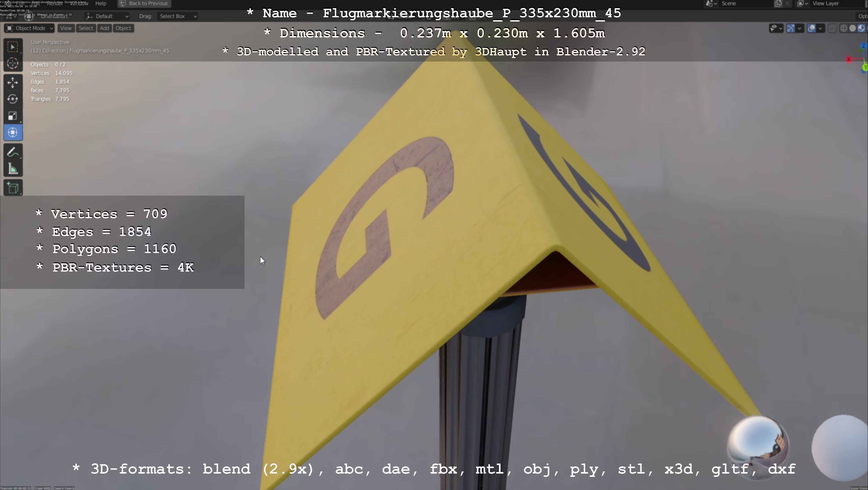This screenshot has height=490, width=868.
Task: Click the Z axis on navigation gizmo
Action: [864, 46]
